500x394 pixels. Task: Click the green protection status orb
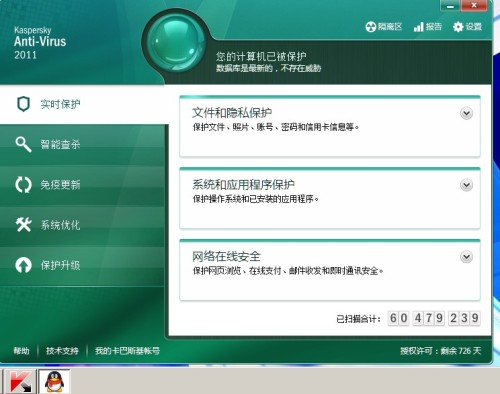[x=176, y=44]
